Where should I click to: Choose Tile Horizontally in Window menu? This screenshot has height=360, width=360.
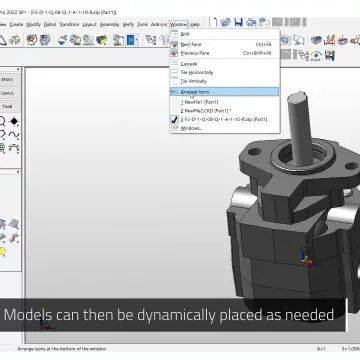click(x=224, y=72)
